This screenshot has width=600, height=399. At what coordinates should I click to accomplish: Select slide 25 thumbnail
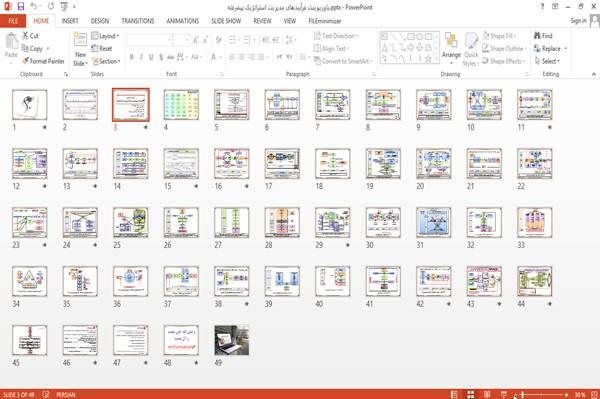130,223
